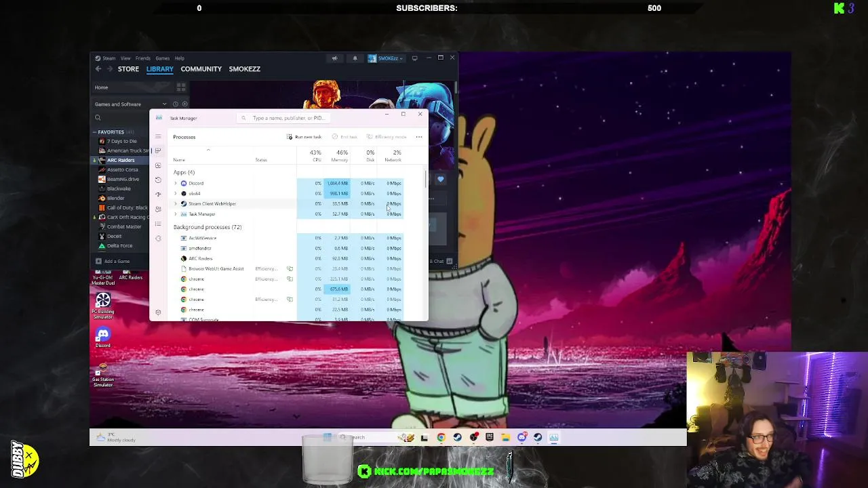Open Steam notifications bell

pos(355,58)
